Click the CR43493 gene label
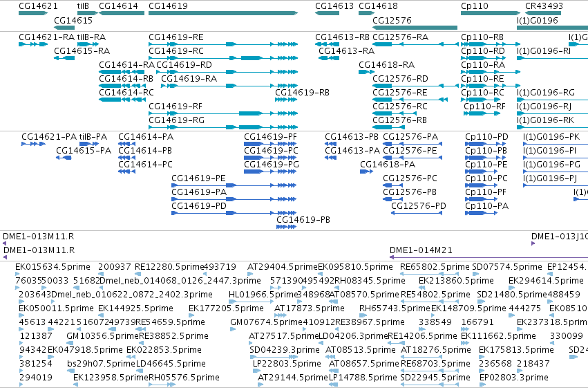Viewport: 588px width, 388px height. [544, 6]
